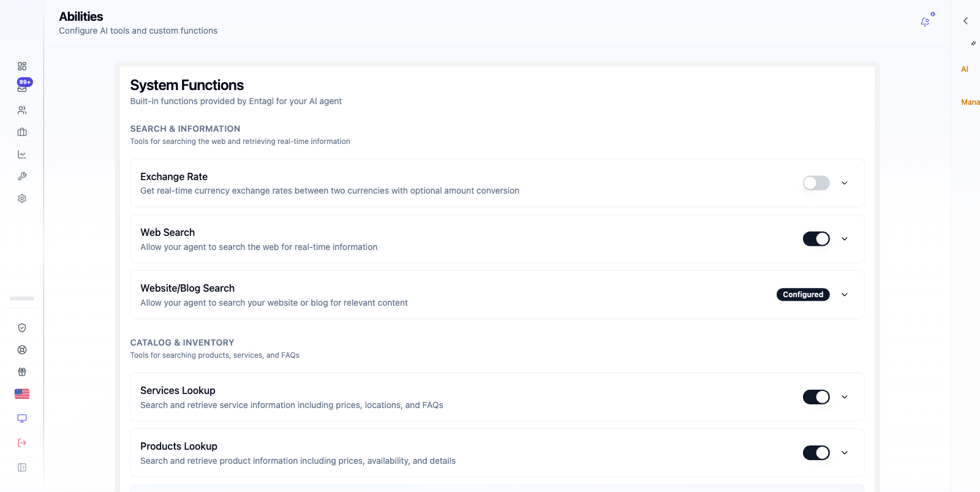Expand the Exchange Rate details chevron
Screen dimensions: 980x492
coord(845,183)
